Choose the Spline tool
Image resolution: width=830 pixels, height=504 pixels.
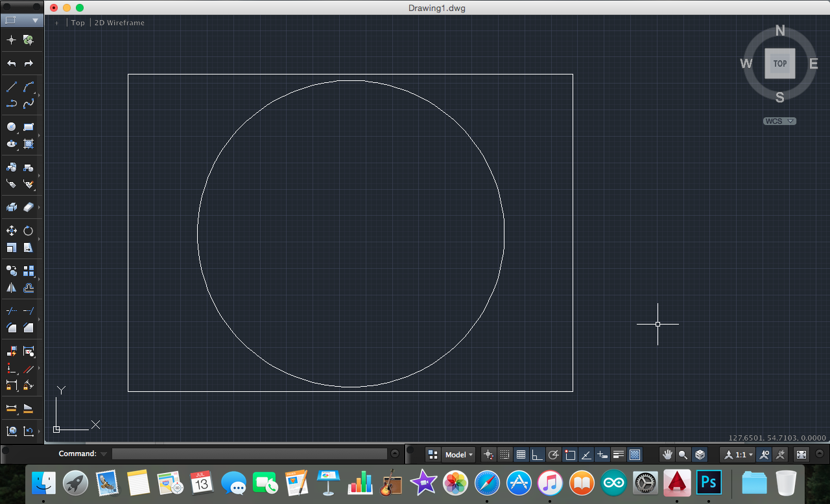(29, 104)
